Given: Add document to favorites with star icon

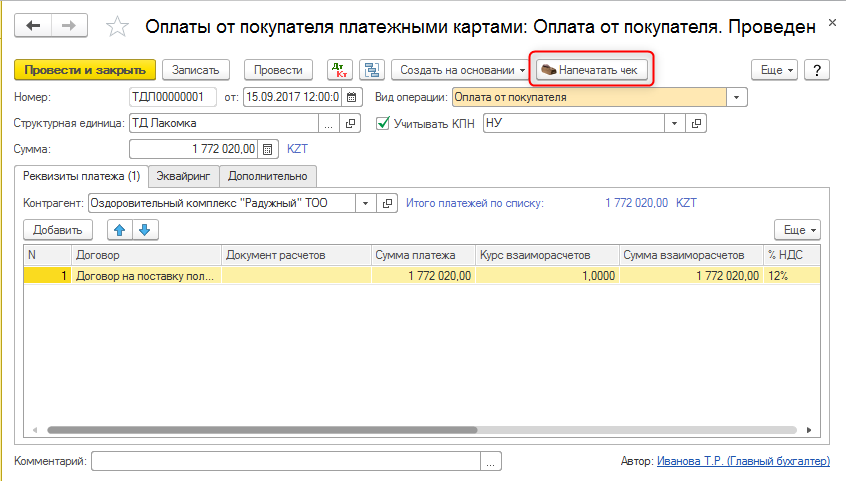Looking at the screenshot, I should (117, 27).
